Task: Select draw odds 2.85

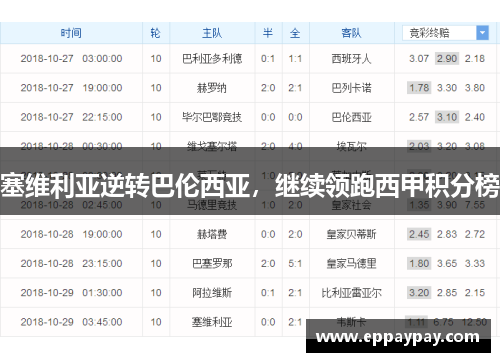Action: pyautogui.click(x=447, y=293)
